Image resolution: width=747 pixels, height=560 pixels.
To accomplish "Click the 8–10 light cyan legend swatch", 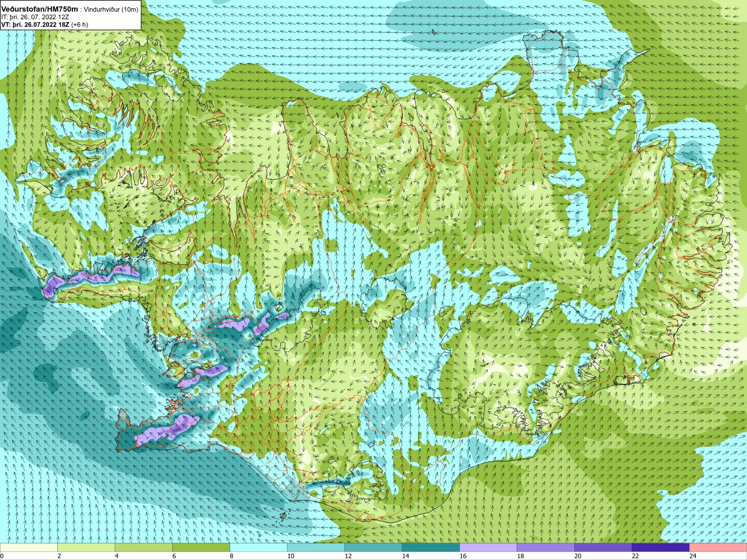I will 259,548.
